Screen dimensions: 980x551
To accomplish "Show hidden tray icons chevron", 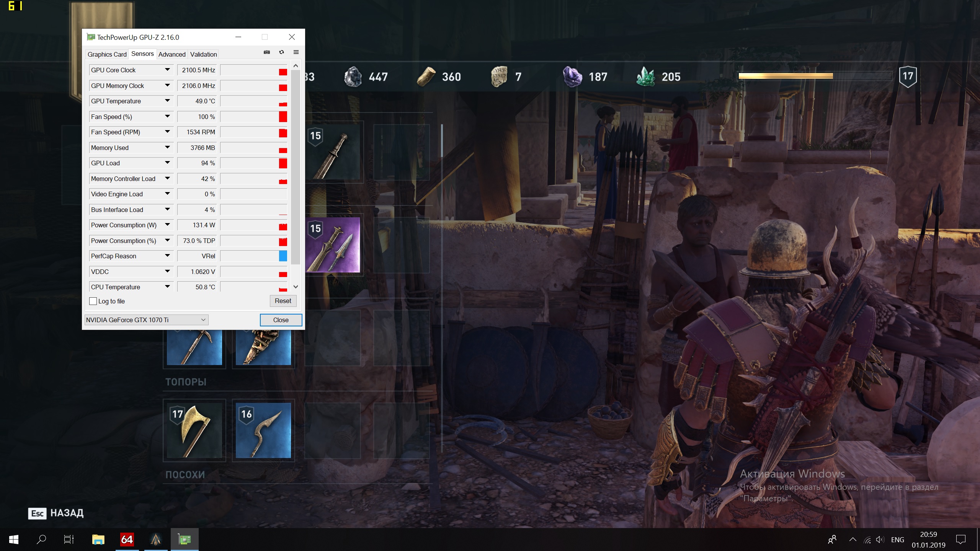I will tap(853, 540).
